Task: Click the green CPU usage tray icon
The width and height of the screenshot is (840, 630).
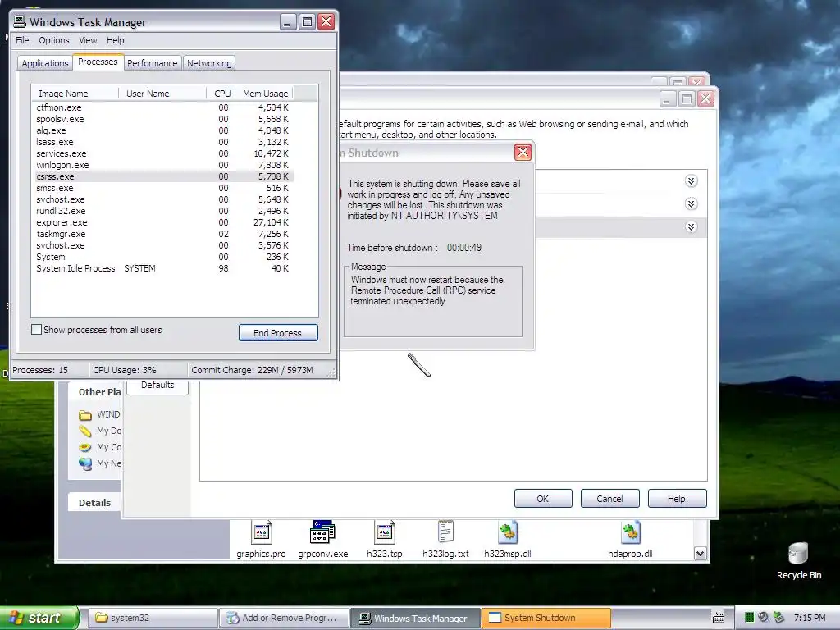Action: click(x=750, y=618)
